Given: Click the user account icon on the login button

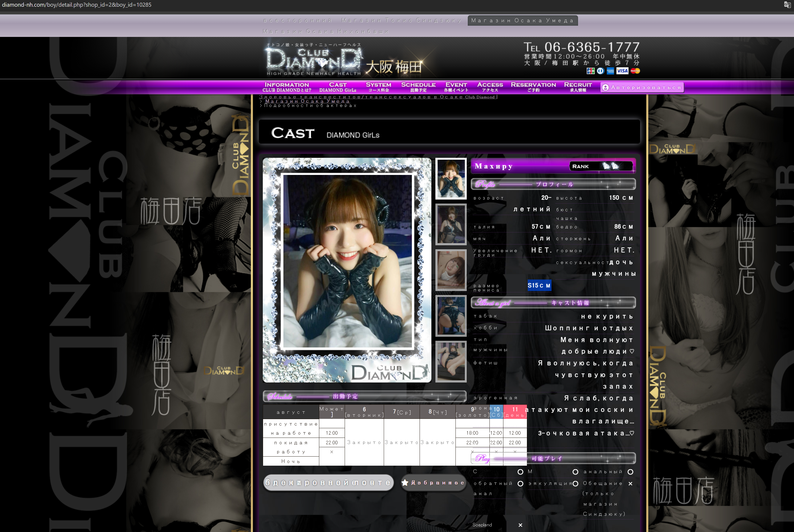Looking at the screenshot, I should click(x=605, y=87).
